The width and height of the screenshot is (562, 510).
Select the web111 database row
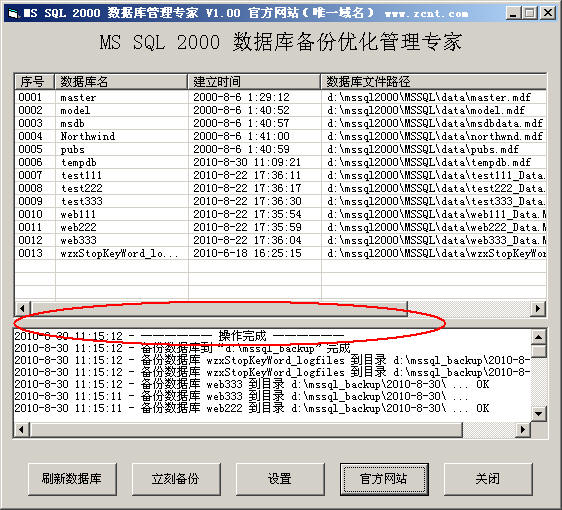(281, 214)
